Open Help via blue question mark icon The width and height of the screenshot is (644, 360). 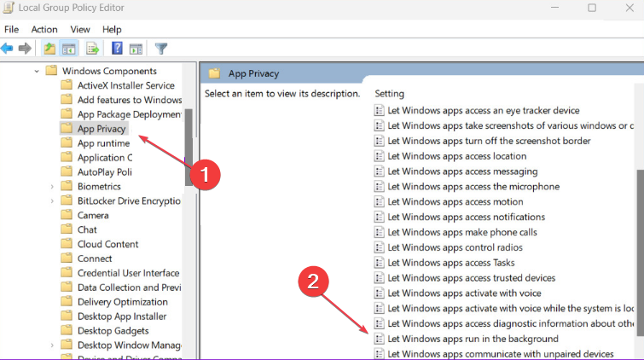(117, 49)
